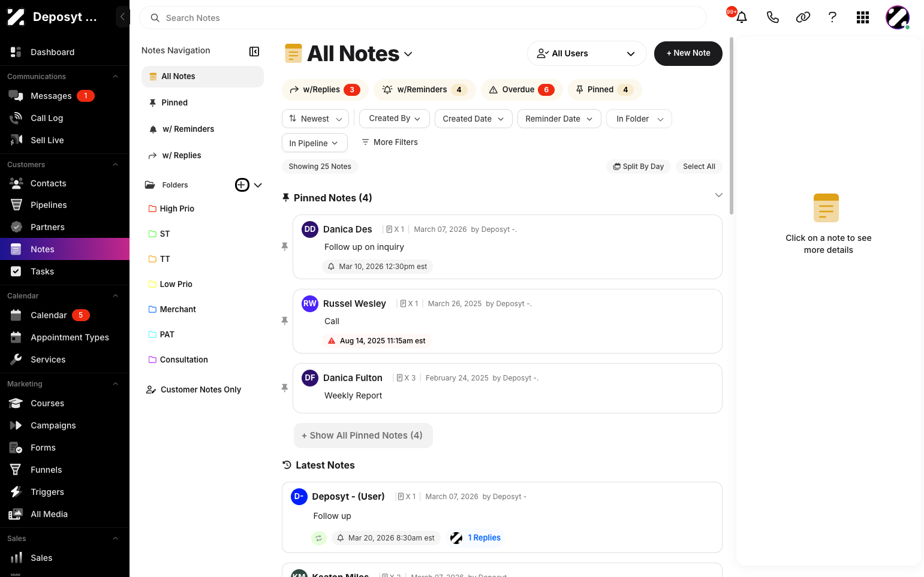Toggle Customer Notes Only filter

(193, 389)
